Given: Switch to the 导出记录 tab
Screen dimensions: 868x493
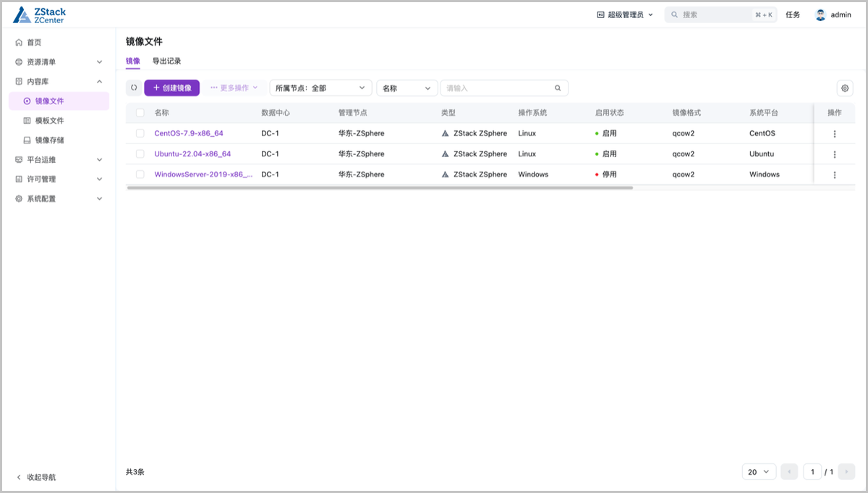Looking at the screenshot, I should tap(166, 62).
